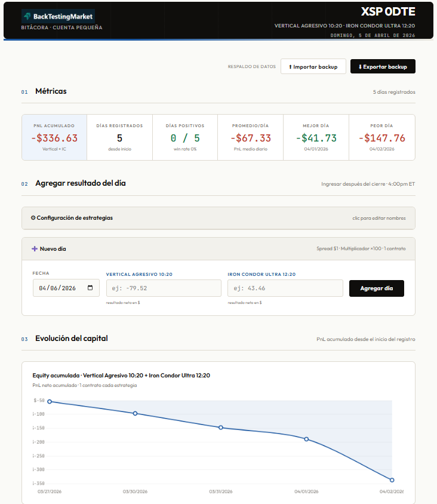Select the PnL Acumulado metric card
The image size is (437, 504).
(x=54, y=137)
